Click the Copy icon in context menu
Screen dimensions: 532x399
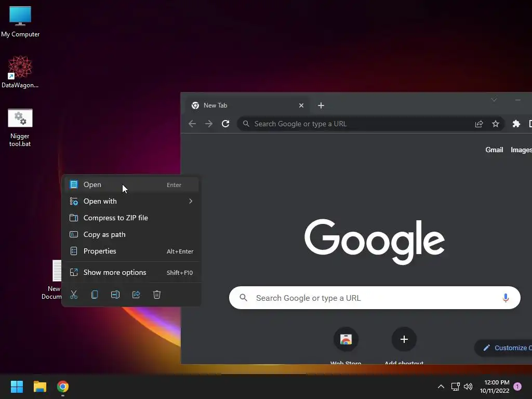click(95, 295)
